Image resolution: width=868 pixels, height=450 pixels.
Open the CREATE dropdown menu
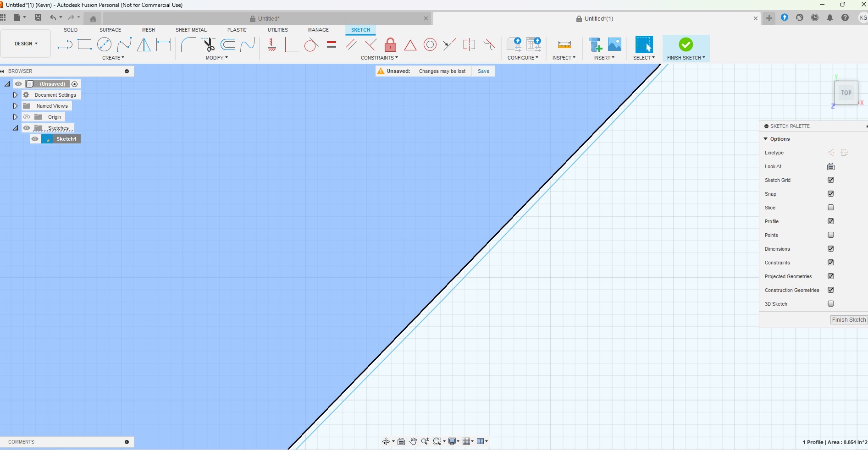pos(113,58)
